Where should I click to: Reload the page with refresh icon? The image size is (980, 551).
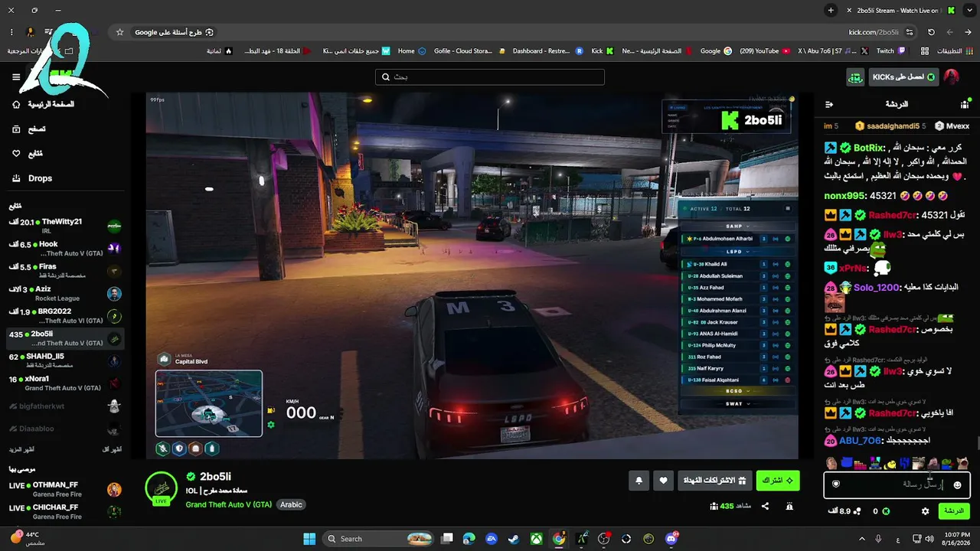(x=931, y=32)
